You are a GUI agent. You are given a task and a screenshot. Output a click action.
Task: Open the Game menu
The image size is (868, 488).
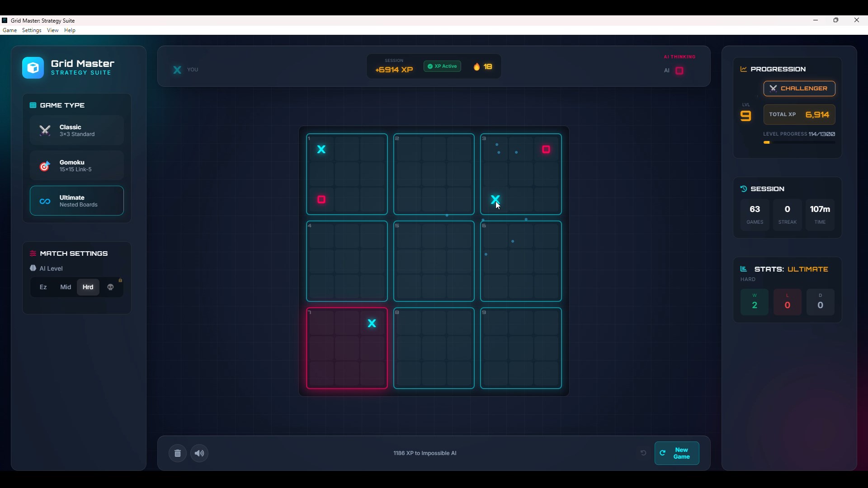(x=10, y=30)
